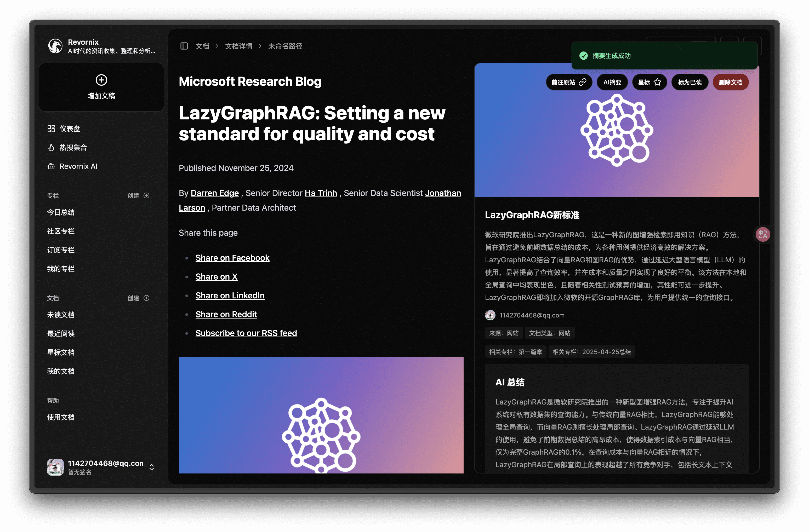Viewport: 809px width, 532px height.
Task: Open 未读文档 in sidebar
Action: [x=60, y=315]
